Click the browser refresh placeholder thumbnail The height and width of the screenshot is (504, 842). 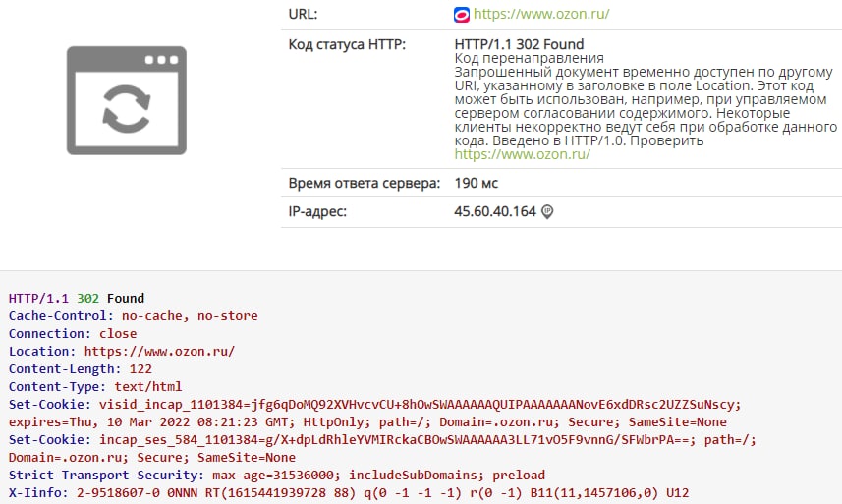[x=127, y=100]
